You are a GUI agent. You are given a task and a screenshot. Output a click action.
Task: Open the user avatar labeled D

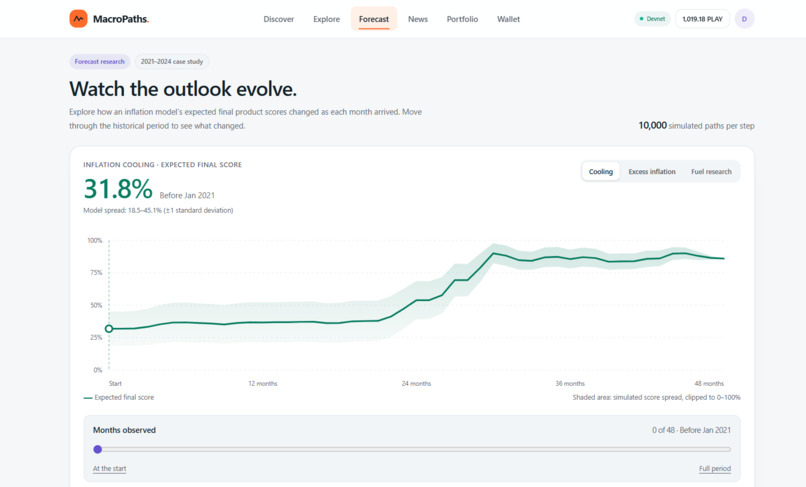click(x=744, y=19)
